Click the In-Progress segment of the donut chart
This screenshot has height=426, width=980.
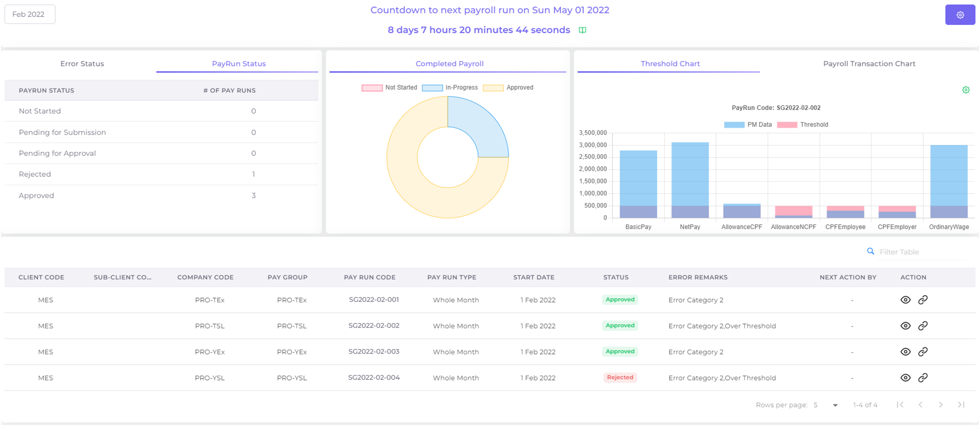tap(479, 126)
